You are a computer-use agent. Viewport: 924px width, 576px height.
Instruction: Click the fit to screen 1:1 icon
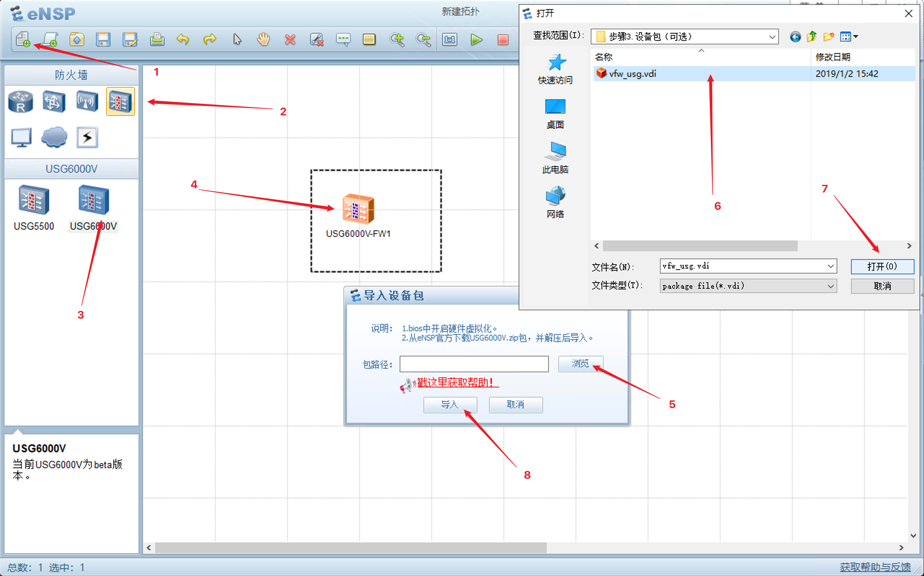pyautogui.click(x=450, y=39)
